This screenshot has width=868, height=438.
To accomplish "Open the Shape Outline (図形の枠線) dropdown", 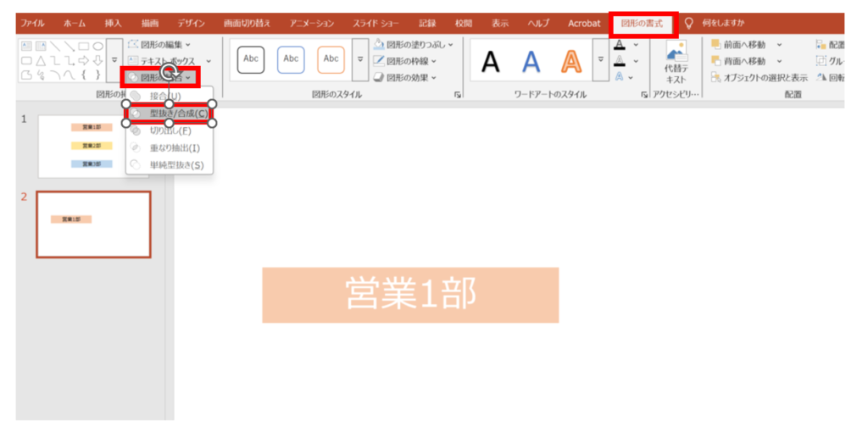I will [x=405, y=61].
